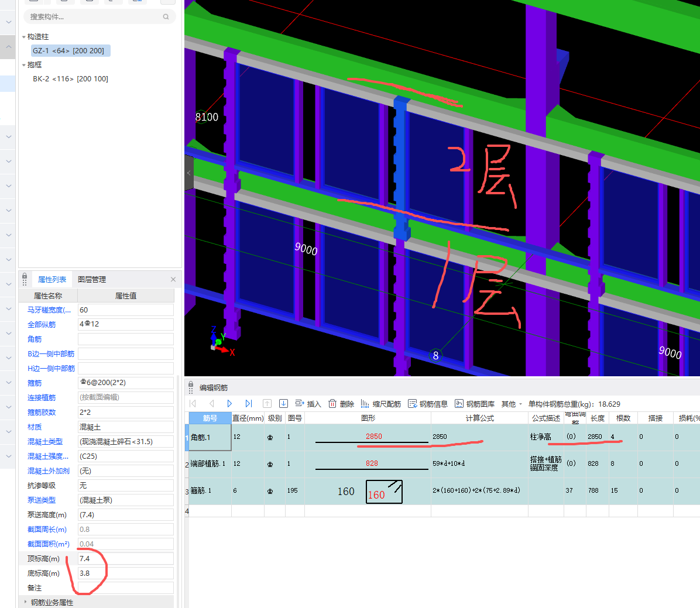Click 截面面积(m²) property name
This screenshot has height=608, width=700.
48,544
